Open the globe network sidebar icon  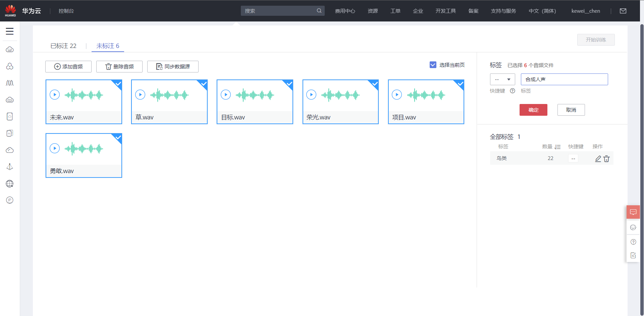click(x=10, y=183)
